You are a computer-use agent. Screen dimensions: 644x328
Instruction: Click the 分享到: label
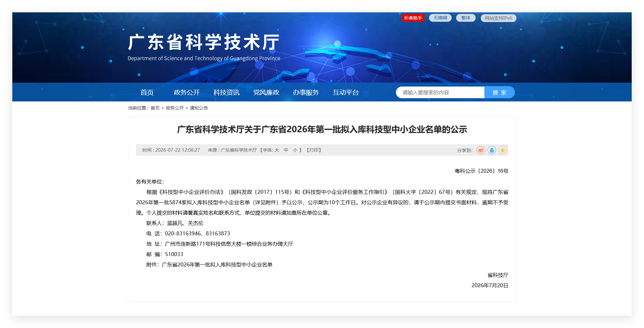click(465, 150)
